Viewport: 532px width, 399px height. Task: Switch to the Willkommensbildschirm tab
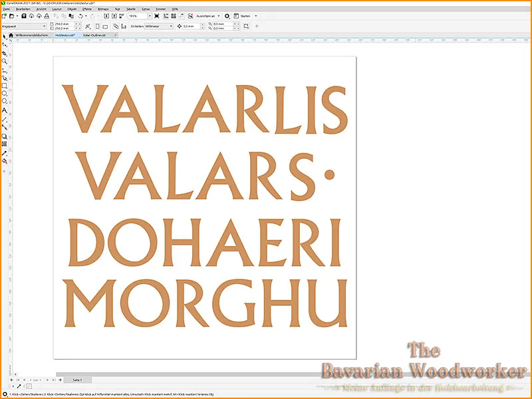pos(31,35)
